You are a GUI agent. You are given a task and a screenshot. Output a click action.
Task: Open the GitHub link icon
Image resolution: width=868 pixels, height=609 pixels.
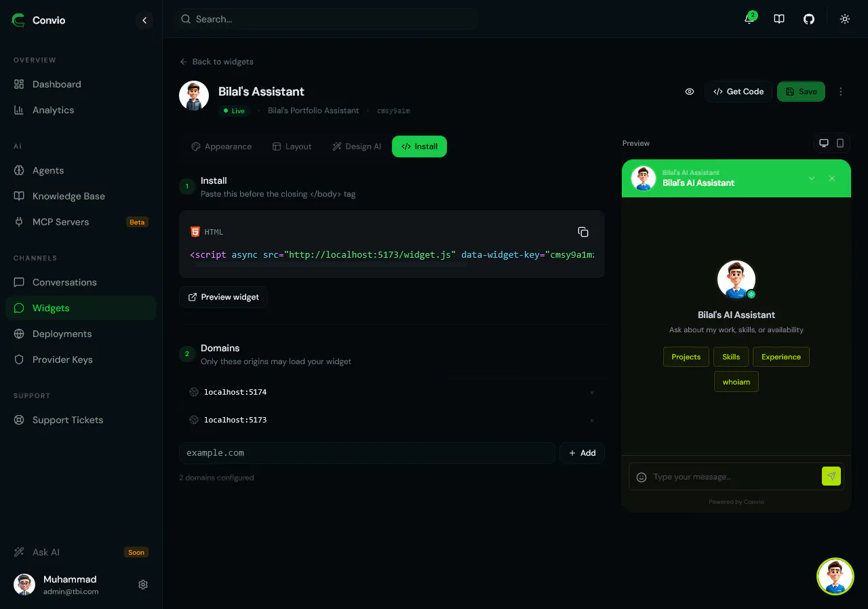pyautogui.click(x=809, y=19)
